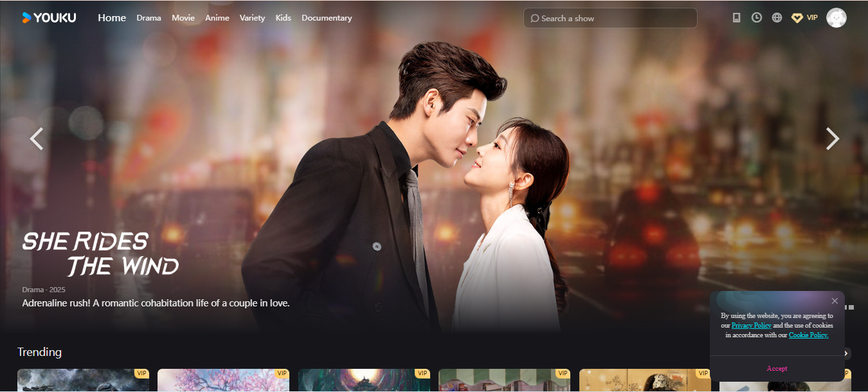Image resolution: width=868 pixels, height=392 pixels.
Task: Click the 'Drama · 2025' label
Action: (x=44, y=290)
